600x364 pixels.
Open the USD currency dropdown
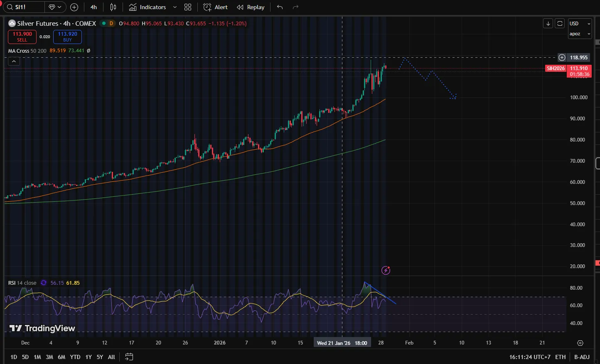[x=580, y=24]
